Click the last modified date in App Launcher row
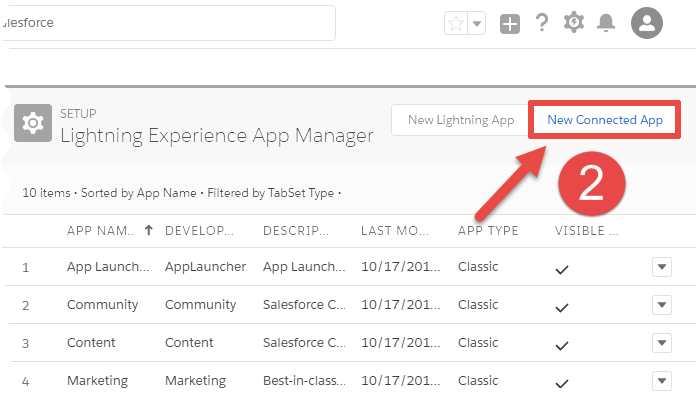 [400, 267]
